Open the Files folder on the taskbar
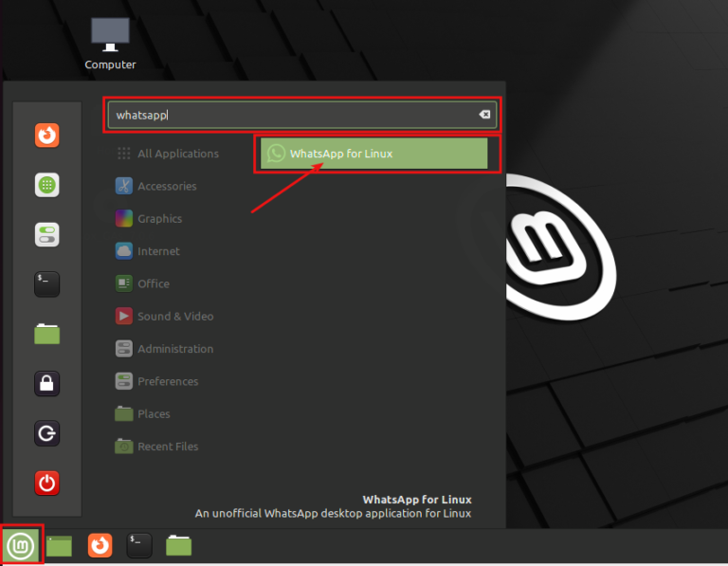Screen dimensions: 728x566 pyautogui.click(x=179, y=545)
